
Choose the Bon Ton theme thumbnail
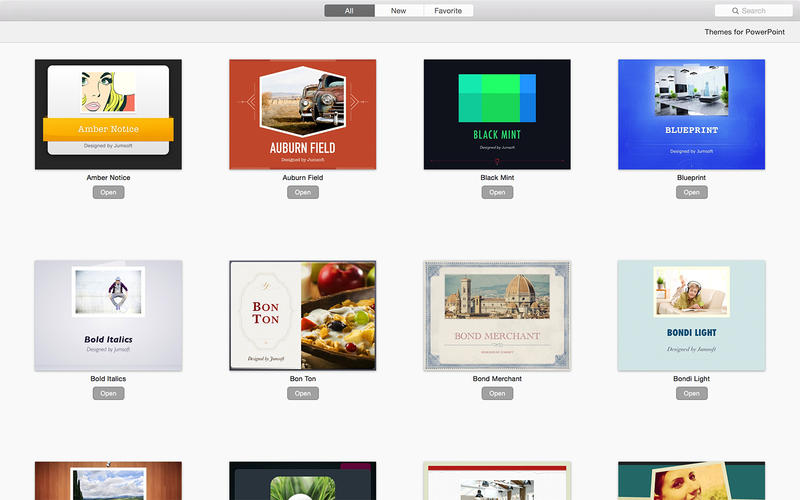[302, 315]
